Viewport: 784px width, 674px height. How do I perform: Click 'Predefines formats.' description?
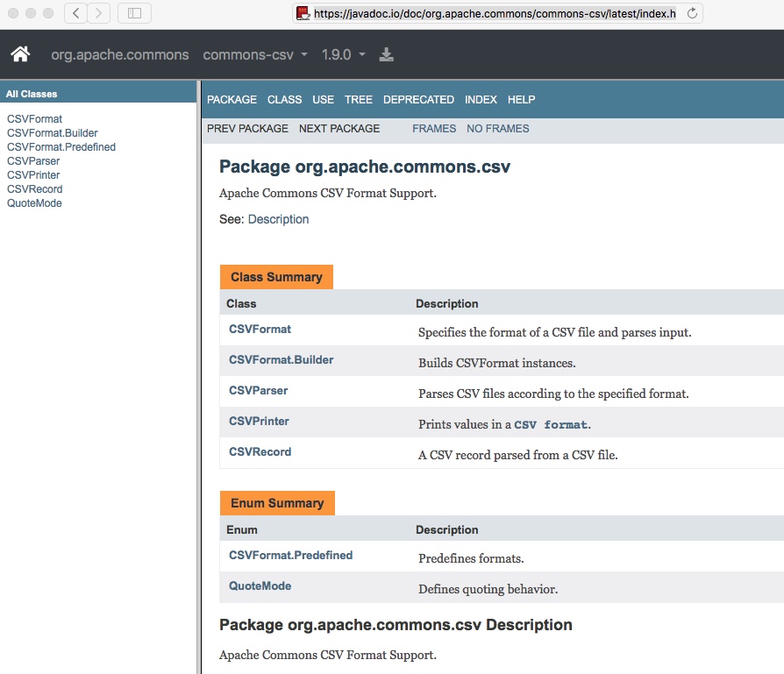[x=471, y=558]
